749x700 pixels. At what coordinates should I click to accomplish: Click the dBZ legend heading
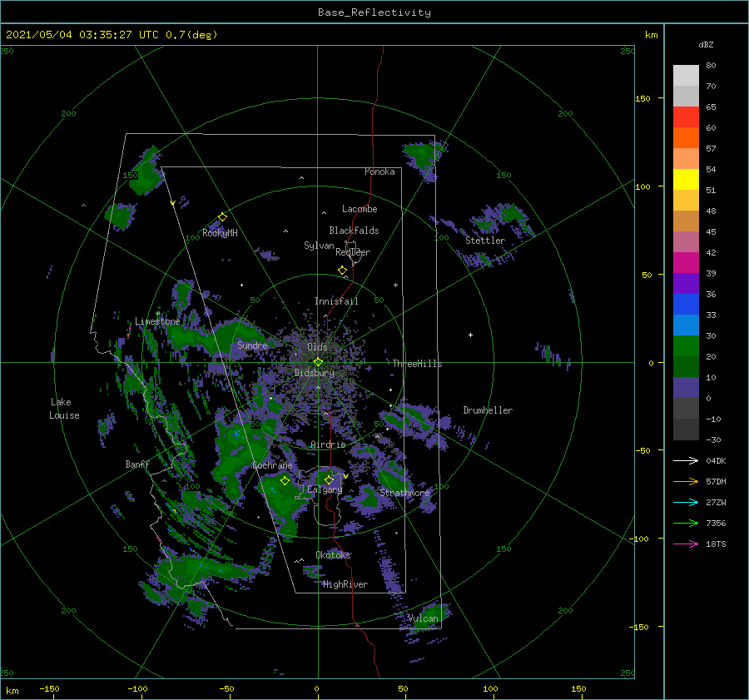(706, 45)
